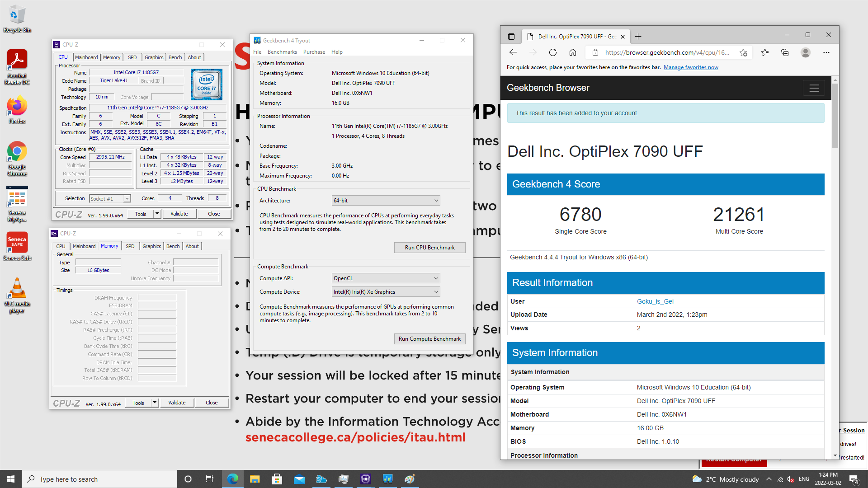
Task: Open the Favorites list icon
Action: tap(765, 52)
